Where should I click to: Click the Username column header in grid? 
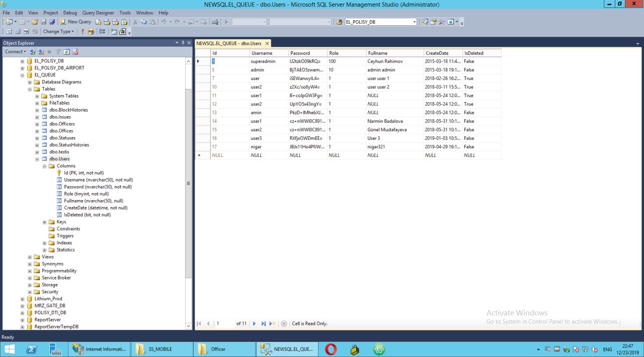(x=269, y=53)
